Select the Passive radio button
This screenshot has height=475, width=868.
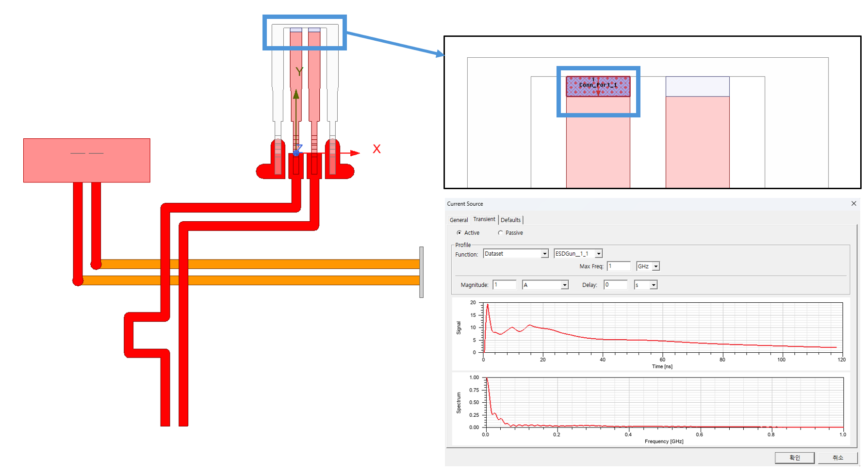point(500,233)
